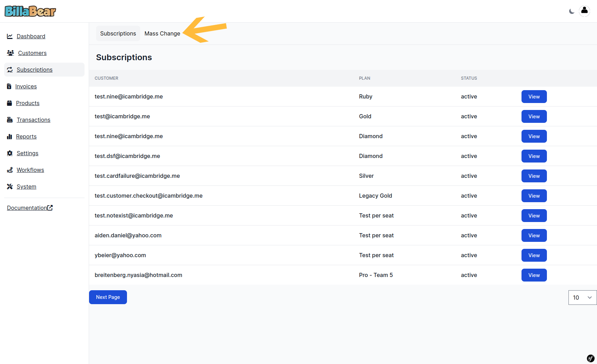Open Transactions link in sidebar
This screenshot has height=364, width=597.
pyautogui.click(x=33, y=120)
